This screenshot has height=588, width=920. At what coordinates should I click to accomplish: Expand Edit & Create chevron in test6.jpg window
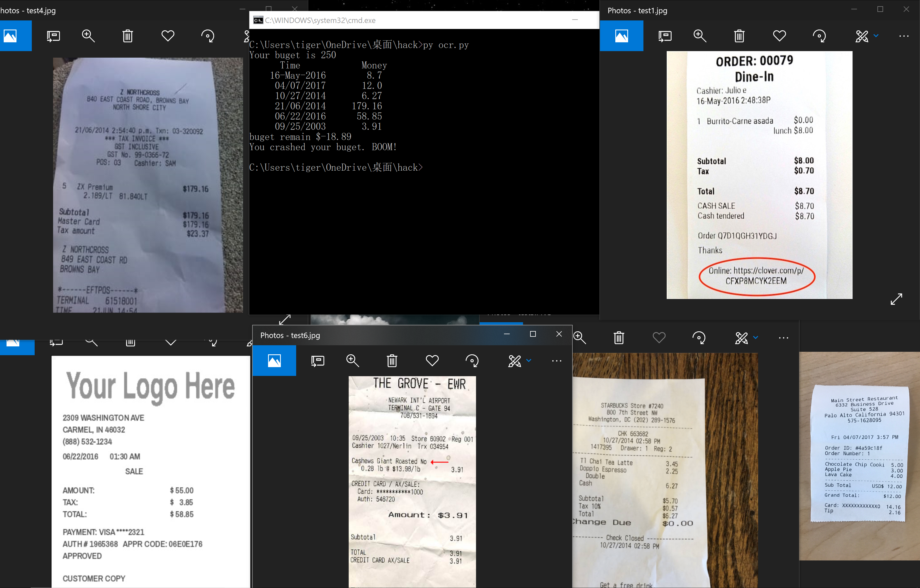tap(529, 361)
